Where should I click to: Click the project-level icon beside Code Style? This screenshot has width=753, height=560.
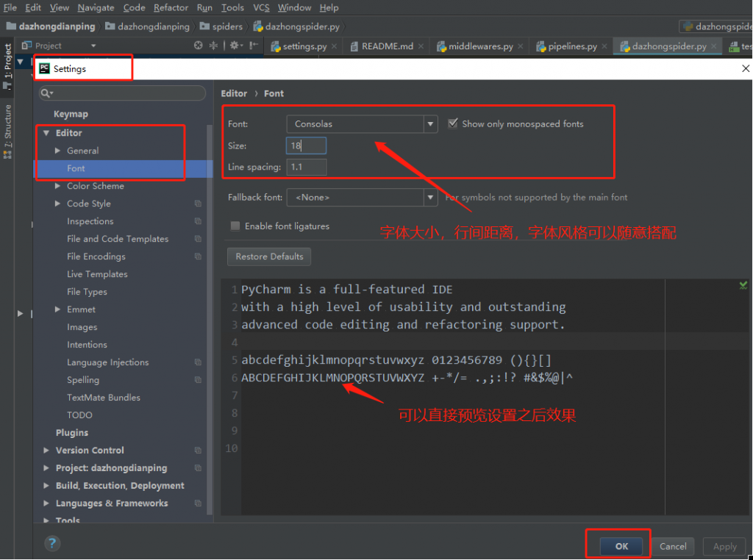tap(198, 204)
